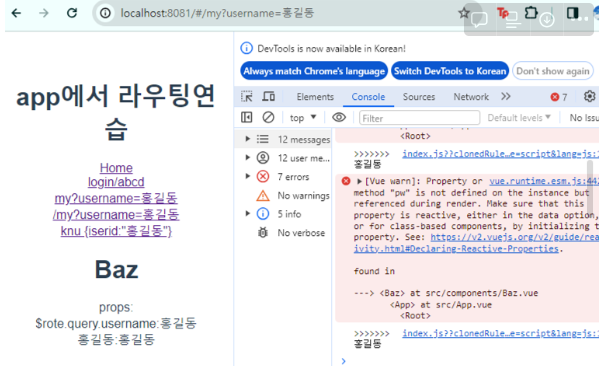Click the address bar URL

tap(217, 13)
